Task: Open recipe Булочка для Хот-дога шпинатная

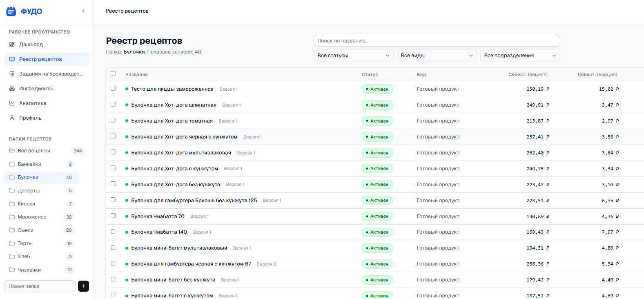Action: 174,105
